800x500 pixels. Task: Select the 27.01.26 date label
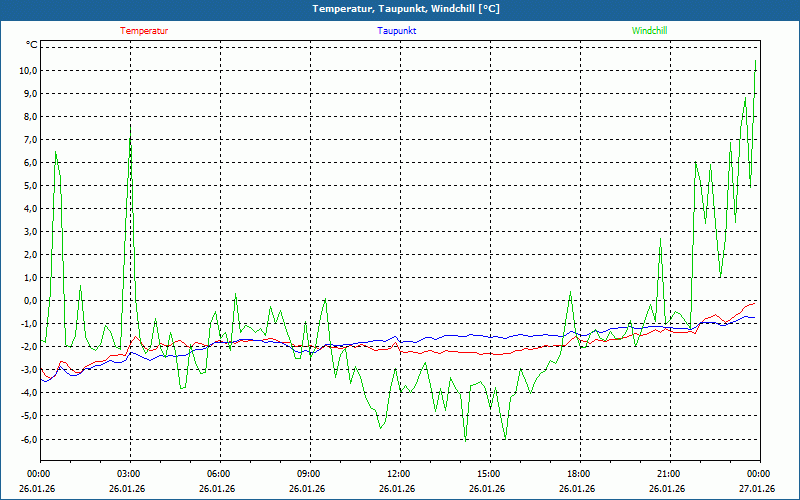pos(757,489)
